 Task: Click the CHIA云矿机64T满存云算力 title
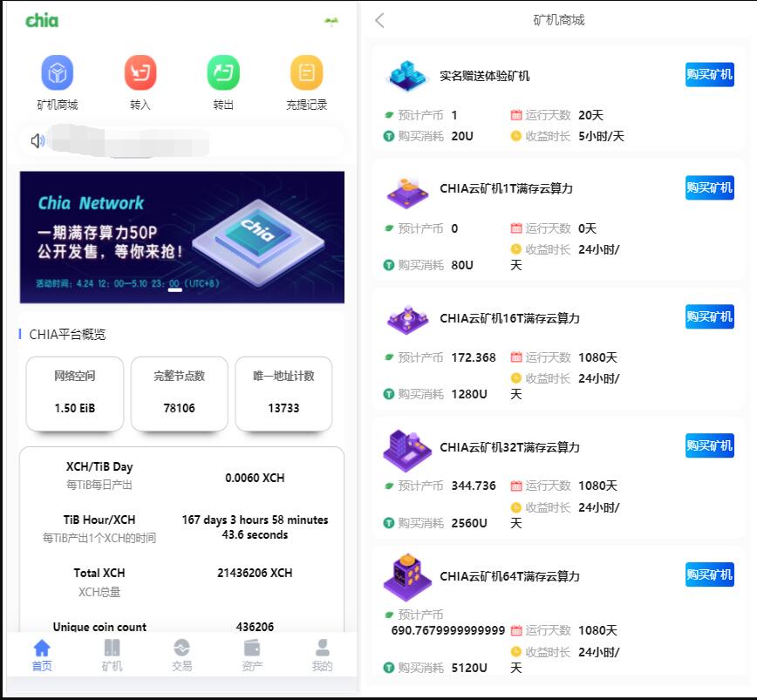(509, 576)
